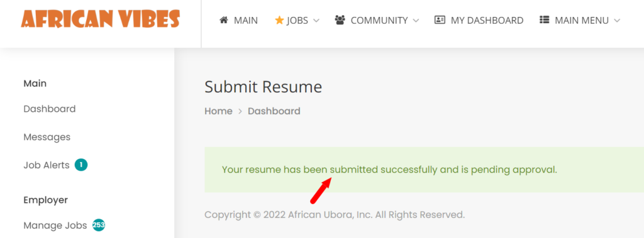644x238 pixels.
Task: Click the Manage Jobs badge showing 253
Action: tap(99, 225)
